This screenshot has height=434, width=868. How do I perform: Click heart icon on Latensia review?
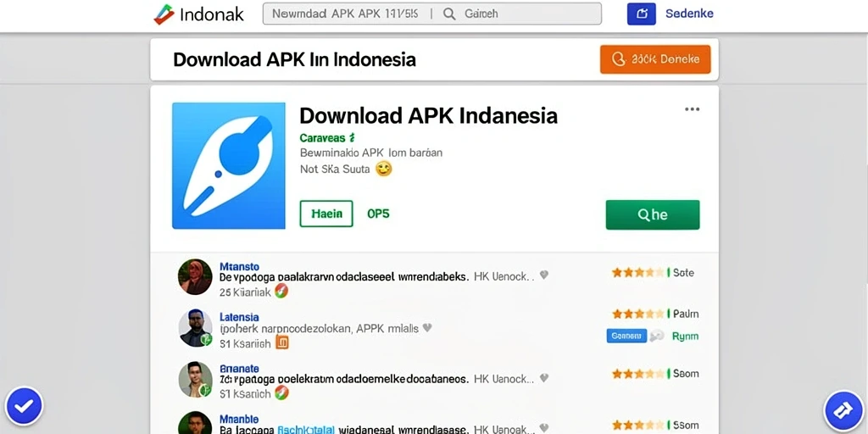click(x=427, y=328)
